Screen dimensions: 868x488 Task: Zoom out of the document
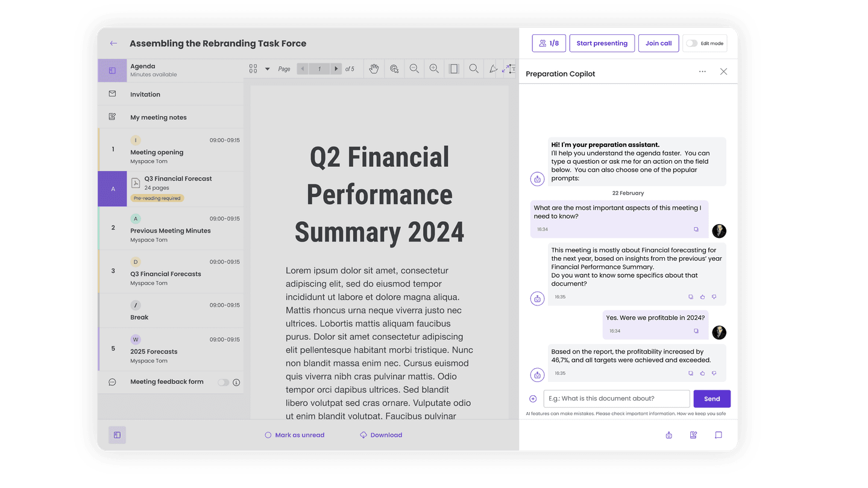(414, 68)
